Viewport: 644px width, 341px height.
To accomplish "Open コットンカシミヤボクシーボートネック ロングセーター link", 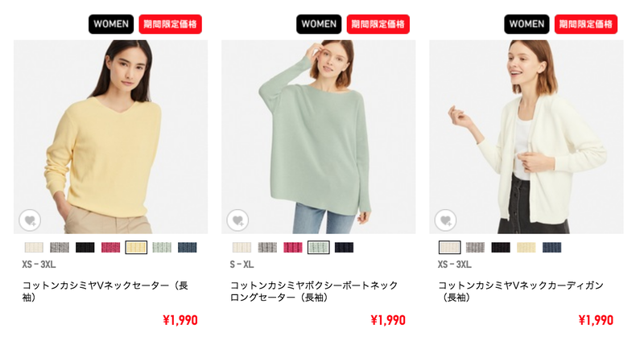I will (x=314, y=291).
